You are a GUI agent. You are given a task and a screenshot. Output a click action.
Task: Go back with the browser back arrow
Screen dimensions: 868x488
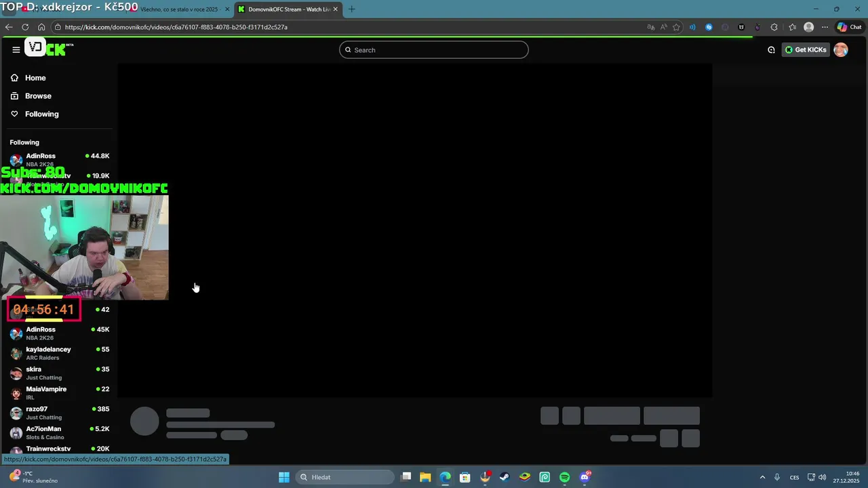9,27
